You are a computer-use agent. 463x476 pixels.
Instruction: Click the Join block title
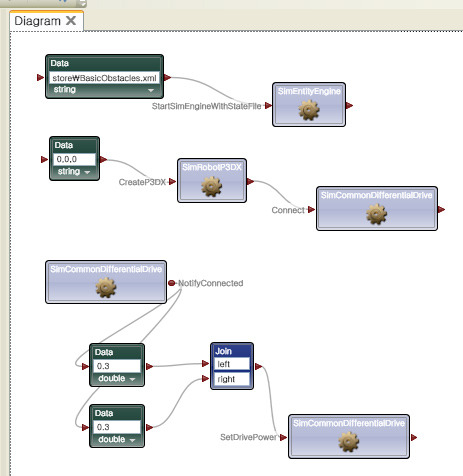click(223, 351)
